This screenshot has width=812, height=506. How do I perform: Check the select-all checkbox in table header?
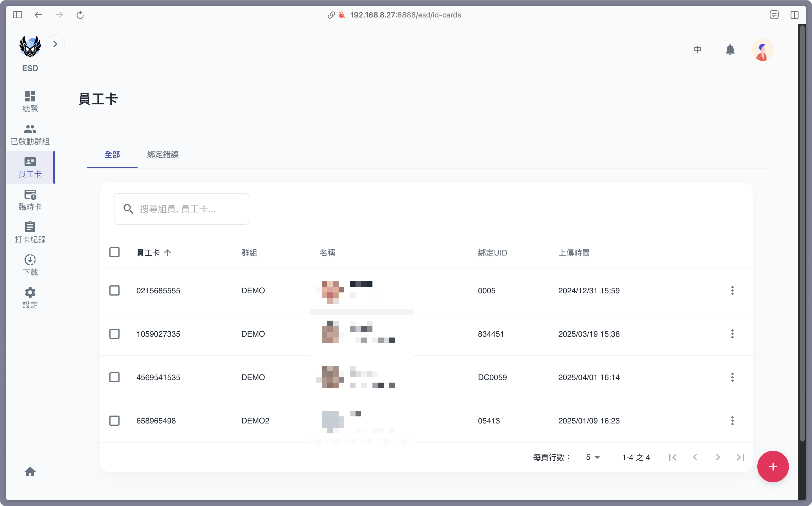tap(114, 252)
